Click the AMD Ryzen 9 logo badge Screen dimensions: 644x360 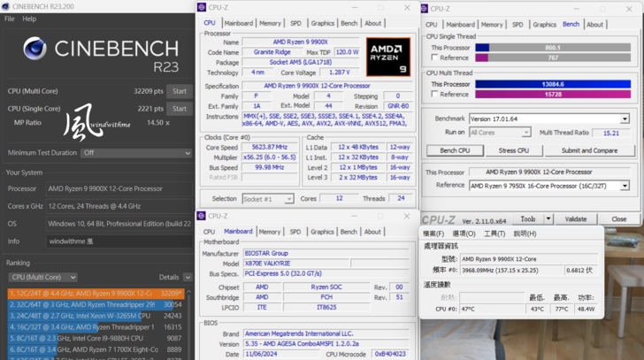pos(387,57)
